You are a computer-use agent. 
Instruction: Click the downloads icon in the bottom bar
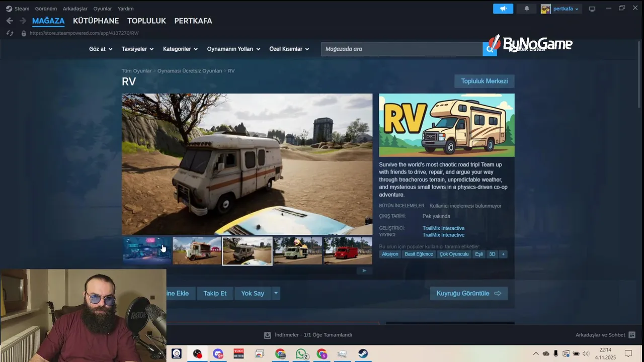pyautogui.click(x=267, y=335)
